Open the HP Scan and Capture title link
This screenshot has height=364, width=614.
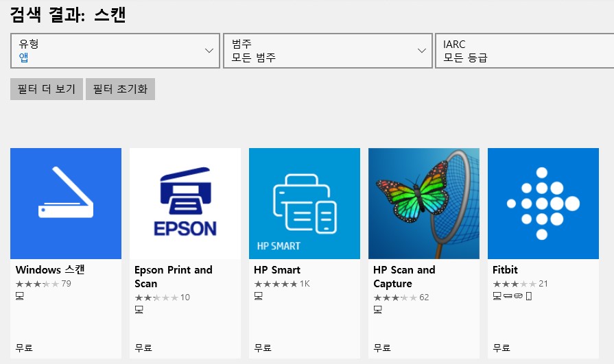(x=404, y=277)
